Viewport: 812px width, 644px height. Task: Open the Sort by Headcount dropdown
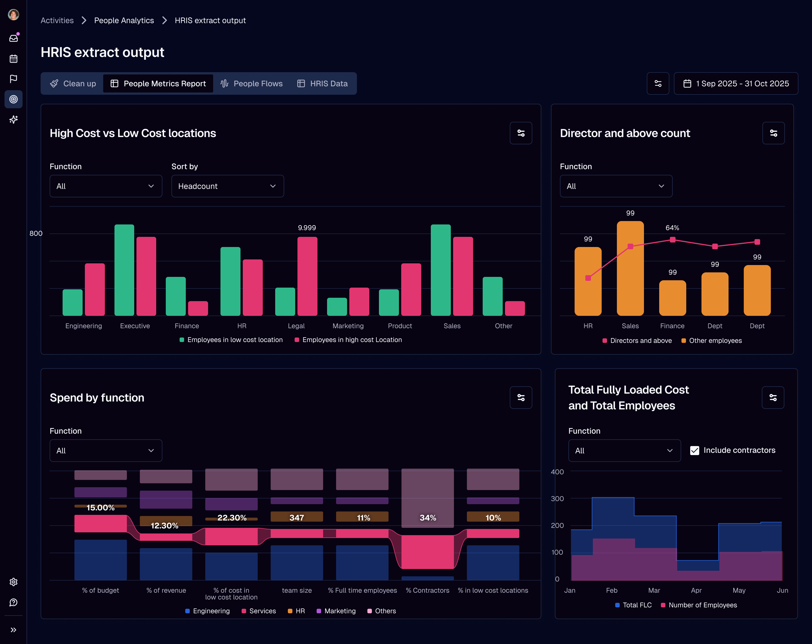(228, 186)
